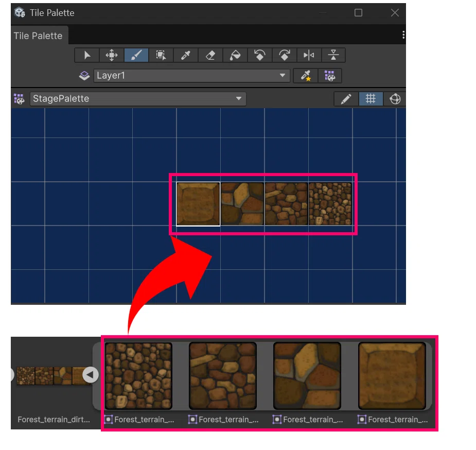Select the smooth dirt tile in palette
The height and width of the screenshot is (450, 476).
198,204
